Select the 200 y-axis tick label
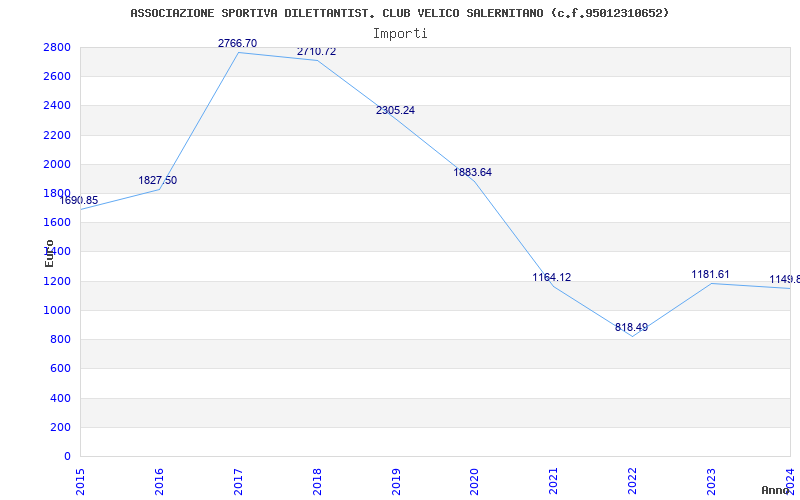This screenshot has width=800, height=500. pos(61,428)
